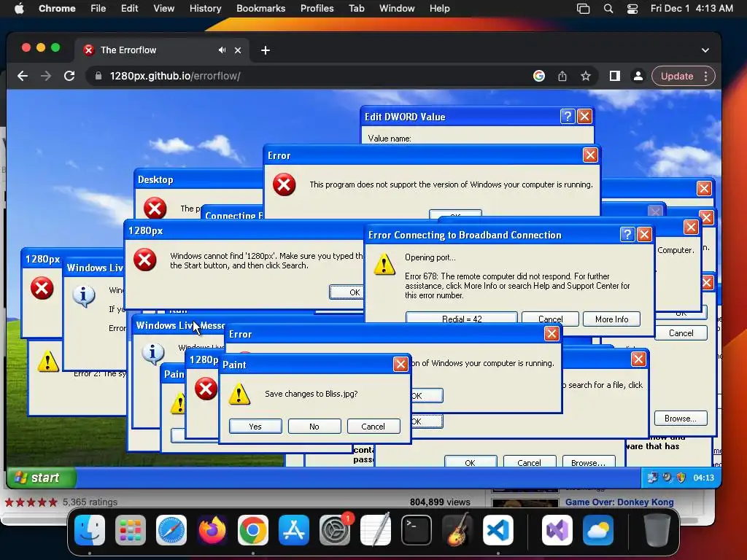Open System Settings in the Dock
Image resolution: width=747 pixels, height=560 pixels.
(335, 530)
